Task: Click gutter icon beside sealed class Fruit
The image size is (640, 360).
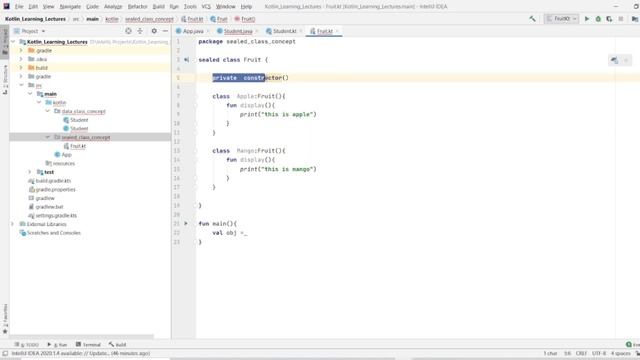Action: (187, 60)
